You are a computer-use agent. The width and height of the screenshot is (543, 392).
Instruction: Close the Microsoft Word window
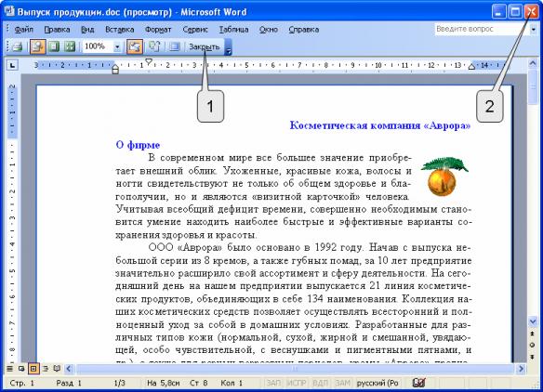(x=531, y=12)
